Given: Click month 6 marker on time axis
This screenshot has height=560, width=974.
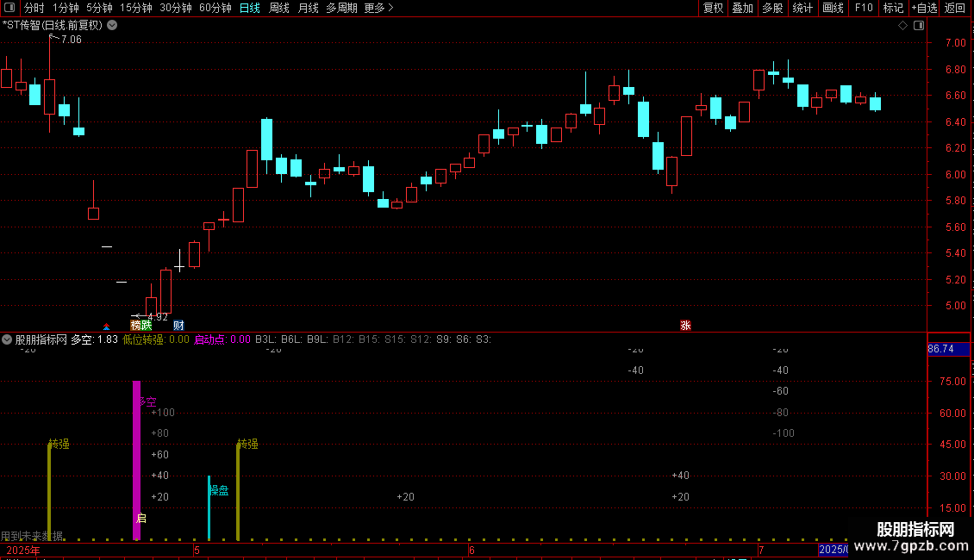Looking at the screenshot, I should click(x=472, y=551).
